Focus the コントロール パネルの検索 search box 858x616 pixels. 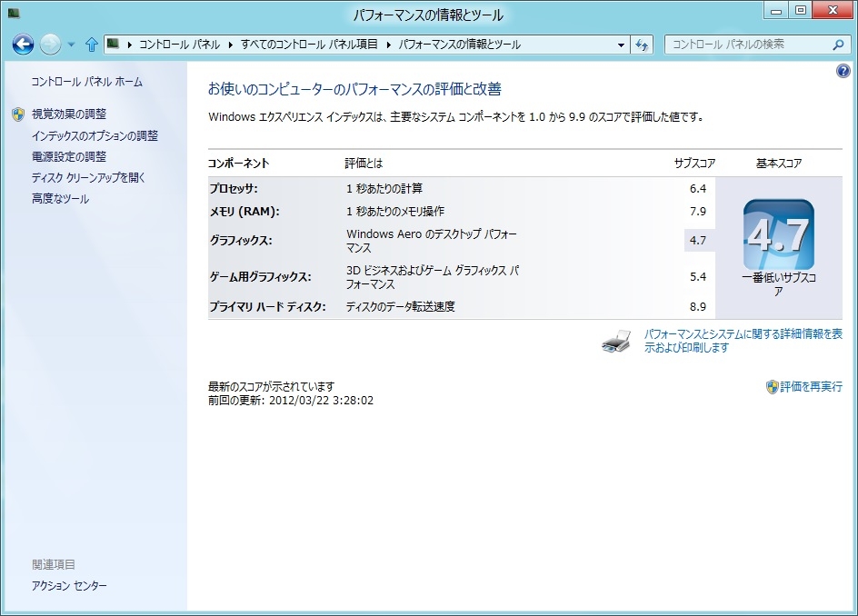755,45
